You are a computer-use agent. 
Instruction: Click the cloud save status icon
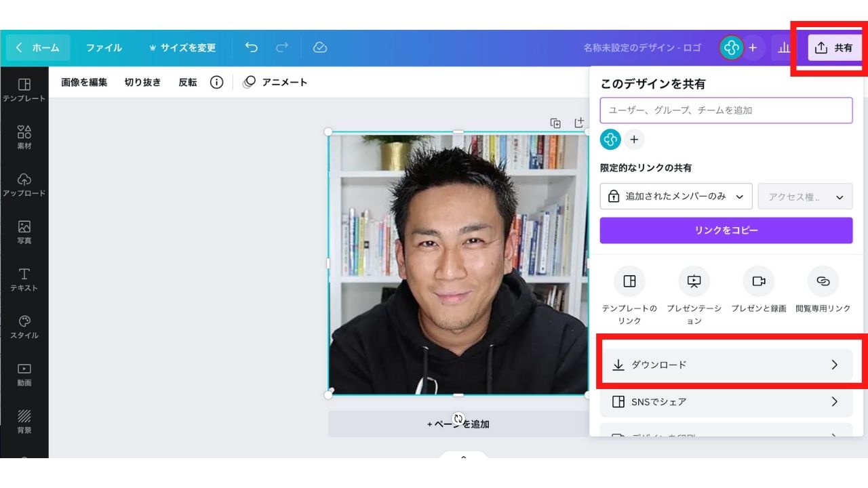(x=320, y=47)
